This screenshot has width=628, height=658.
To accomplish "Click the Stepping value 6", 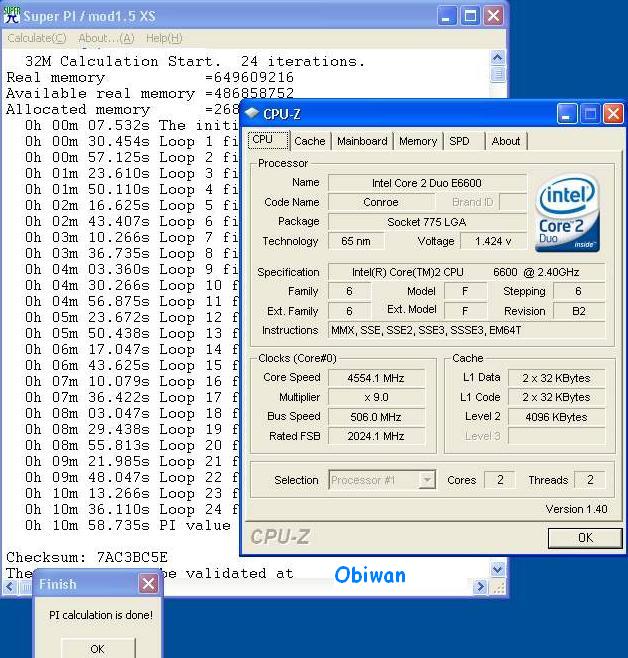I will (x=579, y=291).
